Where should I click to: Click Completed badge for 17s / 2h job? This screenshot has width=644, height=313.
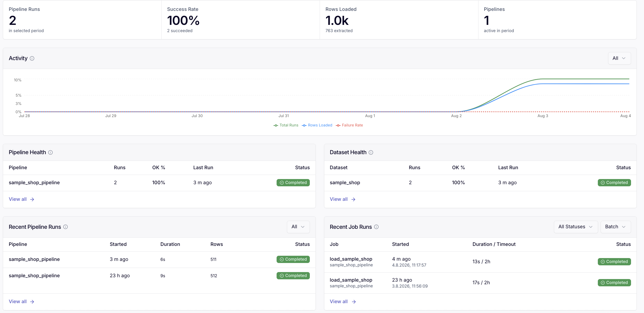614,283
